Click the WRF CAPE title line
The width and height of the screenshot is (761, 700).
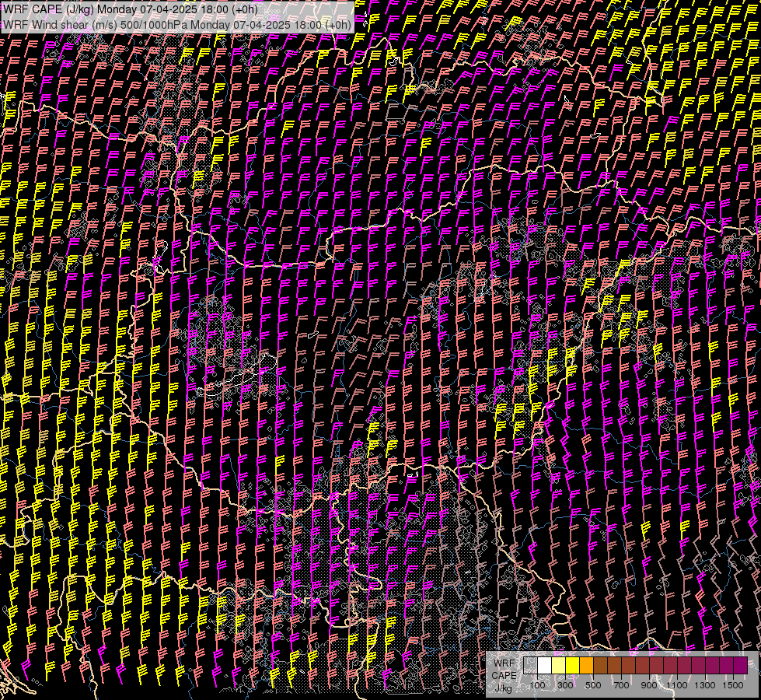point(130,9)
